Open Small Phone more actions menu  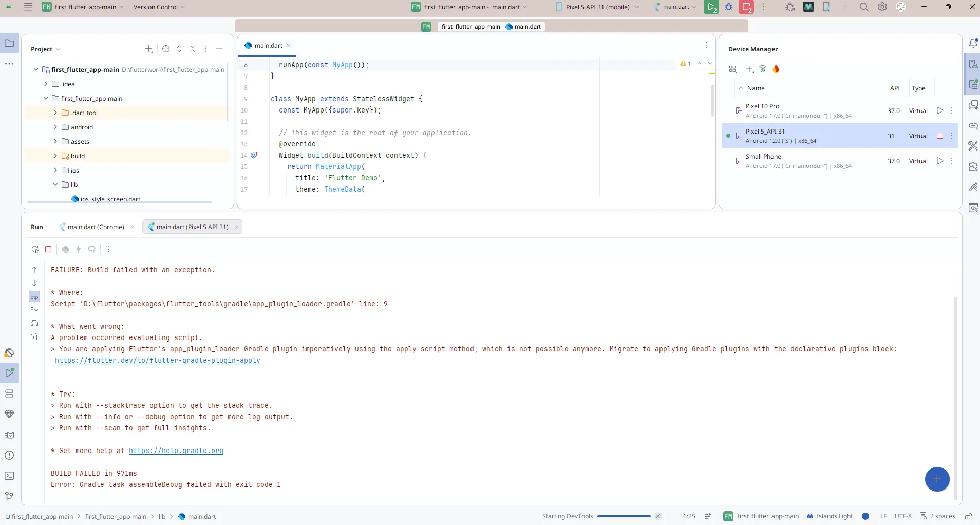pyautogui.click(x=951, y=161)
